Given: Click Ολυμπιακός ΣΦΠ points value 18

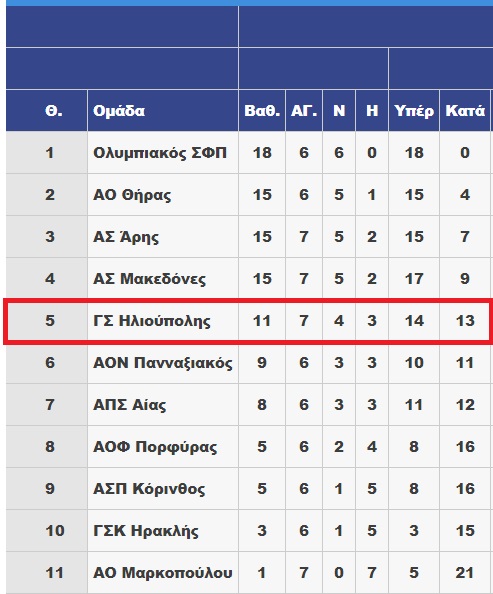Looking at the screenshot, I should coord(262,153).
